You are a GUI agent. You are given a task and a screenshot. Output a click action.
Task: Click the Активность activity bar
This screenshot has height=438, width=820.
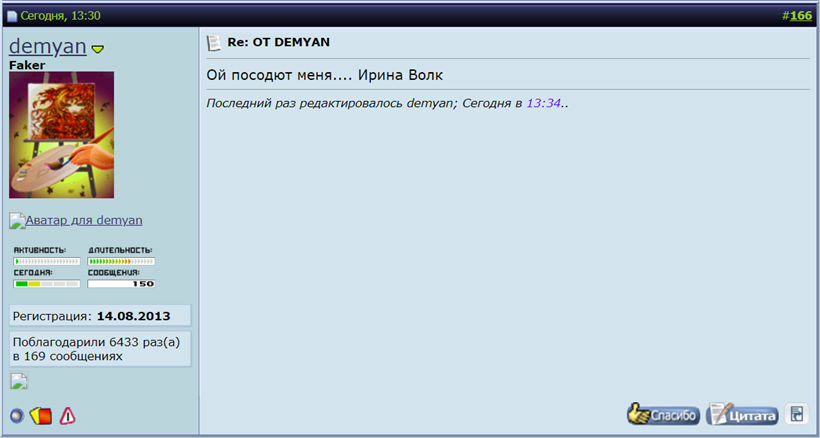(x=46, y=261)
